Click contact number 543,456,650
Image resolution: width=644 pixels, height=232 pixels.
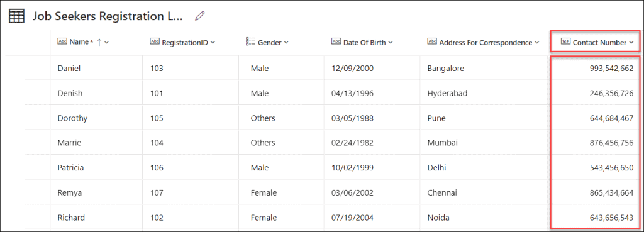(x=611, y=167)
